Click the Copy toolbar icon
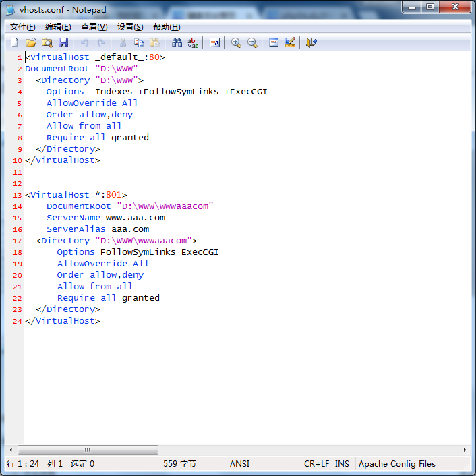 139,42
